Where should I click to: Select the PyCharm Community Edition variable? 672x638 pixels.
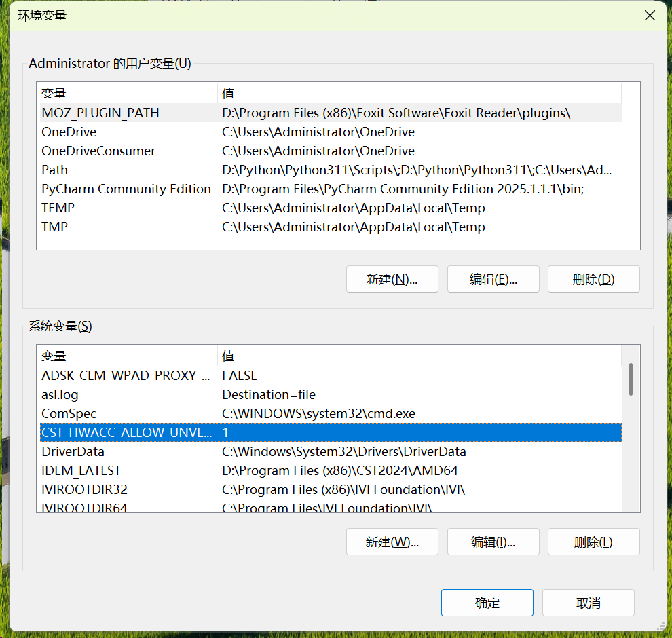click(126, 189)
